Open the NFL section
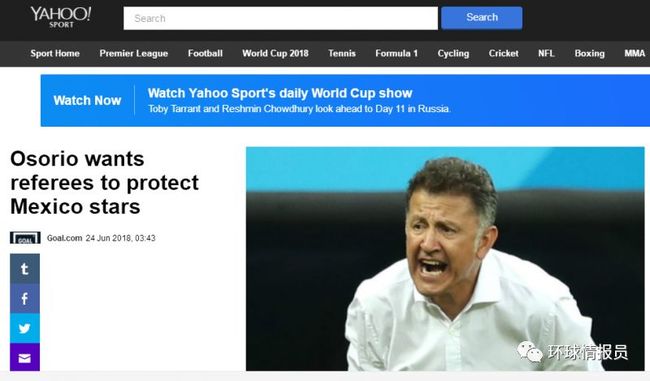The height and width of the screenshot is (381, 650). (546, 53)
